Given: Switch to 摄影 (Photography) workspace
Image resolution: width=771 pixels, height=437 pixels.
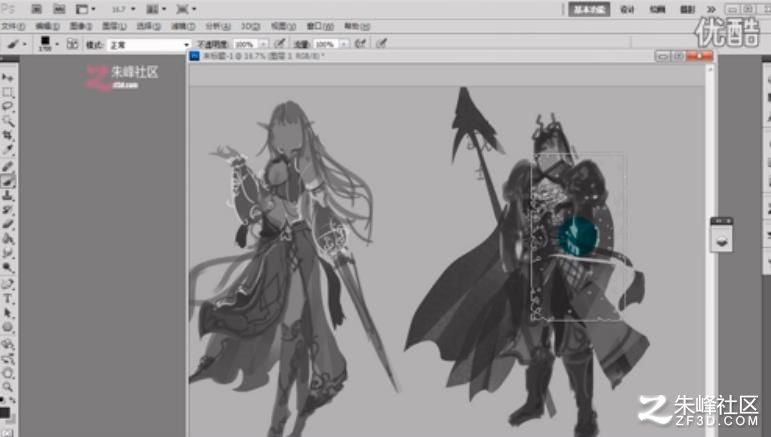Looking at the screenshot, I should [x=687, y=9].
